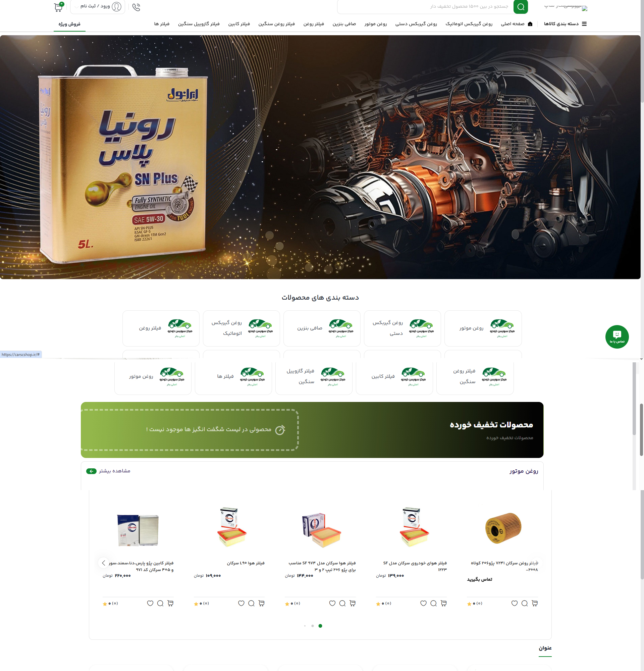Open the ورود / ثبت نام account dropdown
This screenshot has width=644, height=671.
98,6
